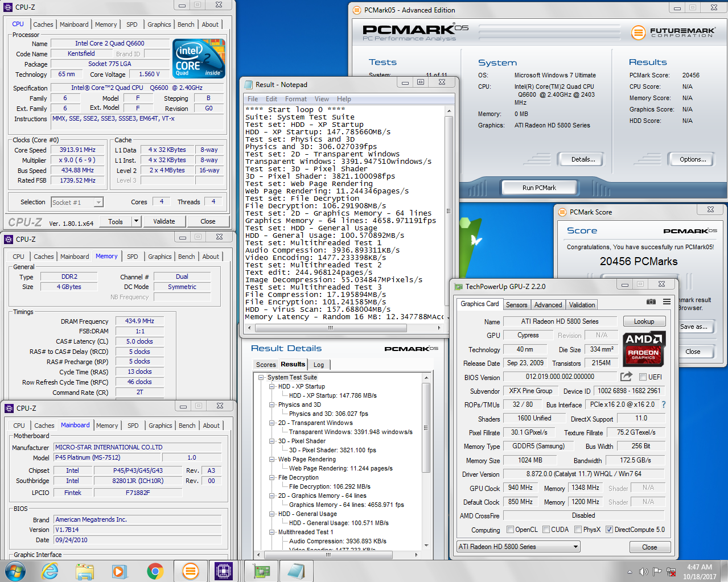Click the Action Center flag tray icon

(657, 572)
